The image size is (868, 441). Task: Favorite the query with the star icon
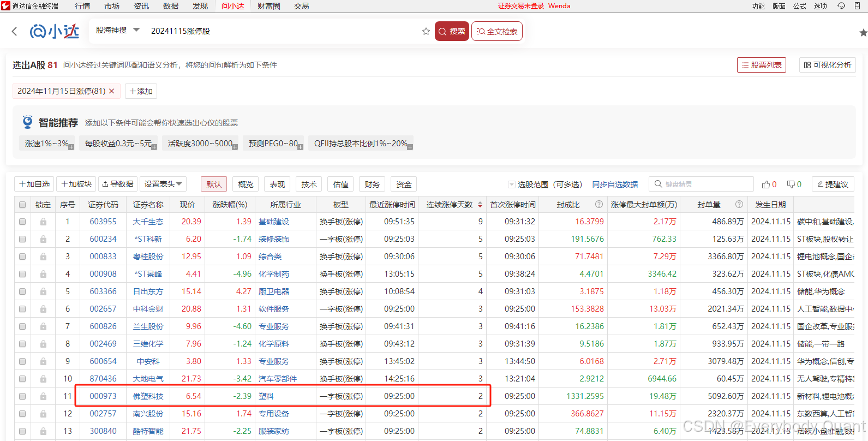[x=426, y=31]
